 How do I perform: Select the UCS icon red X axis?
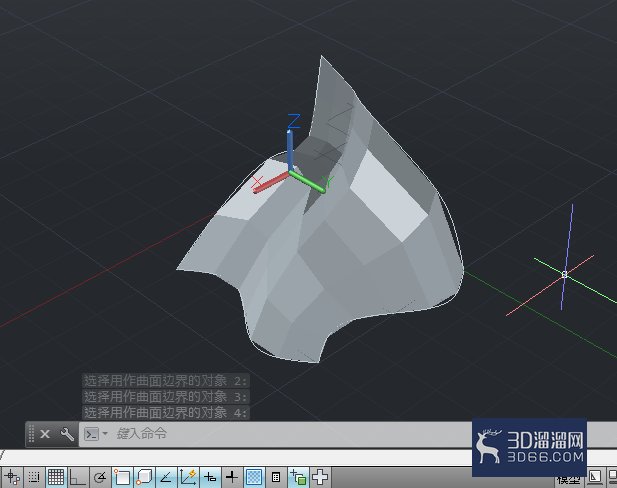pos(272,183)
